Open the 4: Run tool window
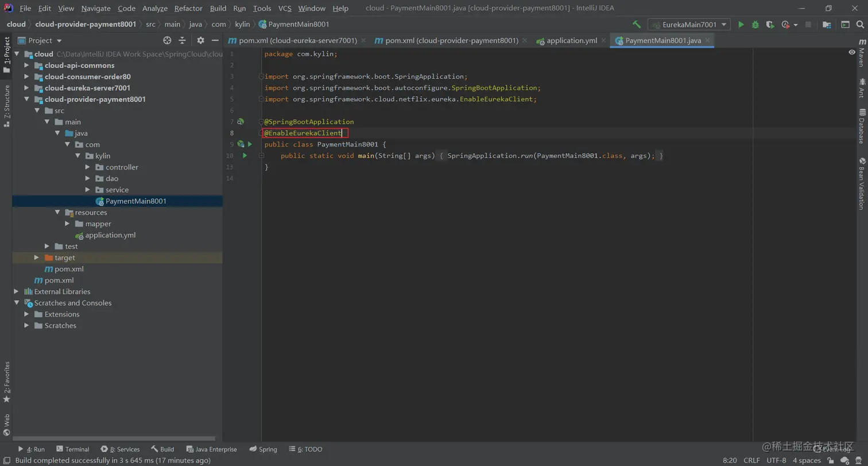 click(32, 449)
